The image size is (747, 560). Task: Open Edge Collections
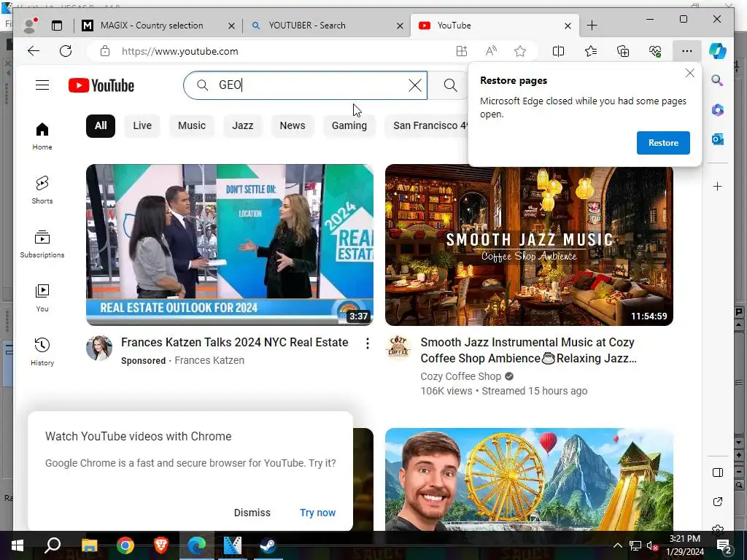pos(623,51)
